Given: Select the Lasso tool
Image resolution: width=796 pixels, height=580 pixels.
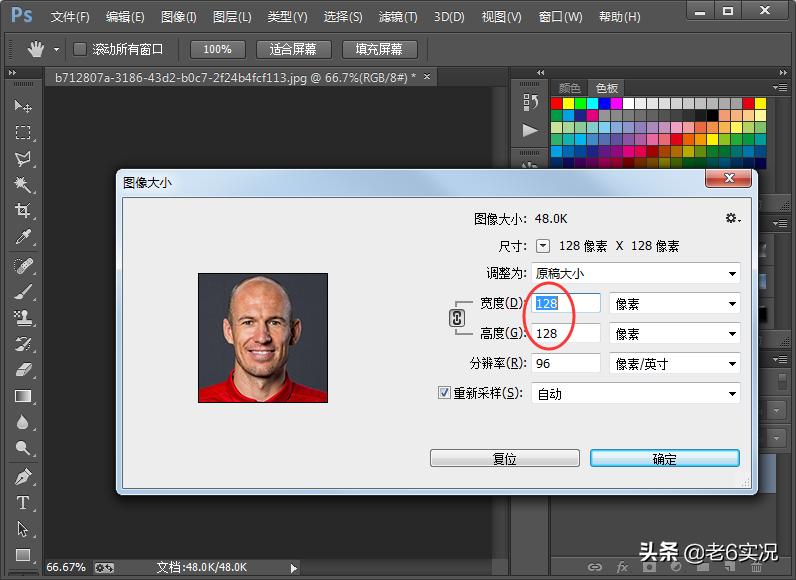Looking at the screenshot, I should 22,158.
